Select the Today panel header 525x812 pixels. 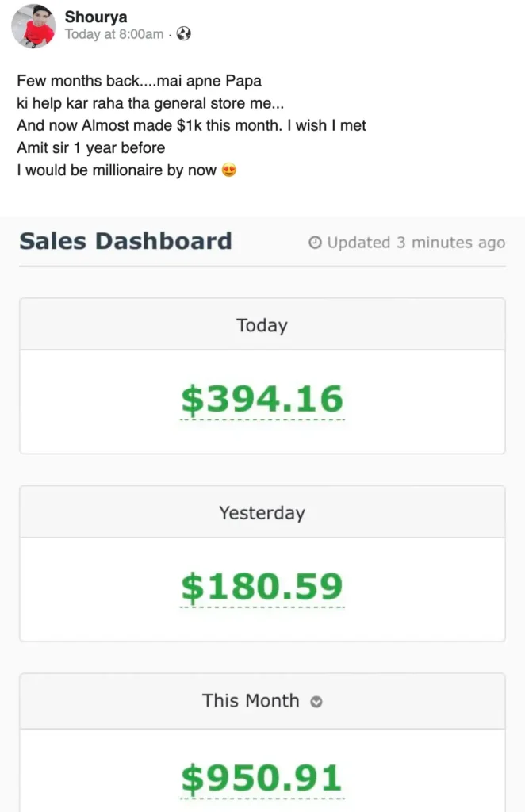[262, 325]
